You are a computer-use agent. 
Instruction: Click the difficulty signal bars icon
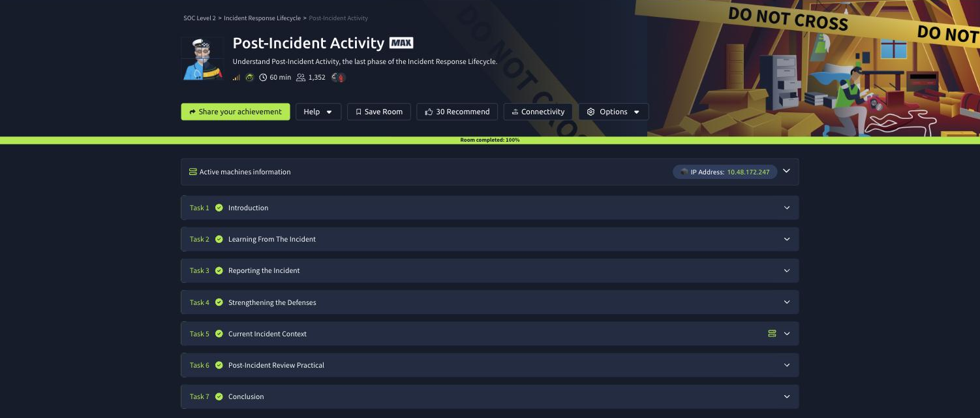236,77
